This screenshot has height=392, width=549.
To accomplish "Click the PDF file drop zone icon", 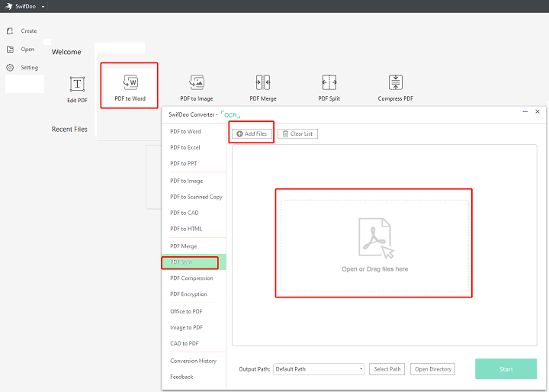I will (x=376, y=238).
